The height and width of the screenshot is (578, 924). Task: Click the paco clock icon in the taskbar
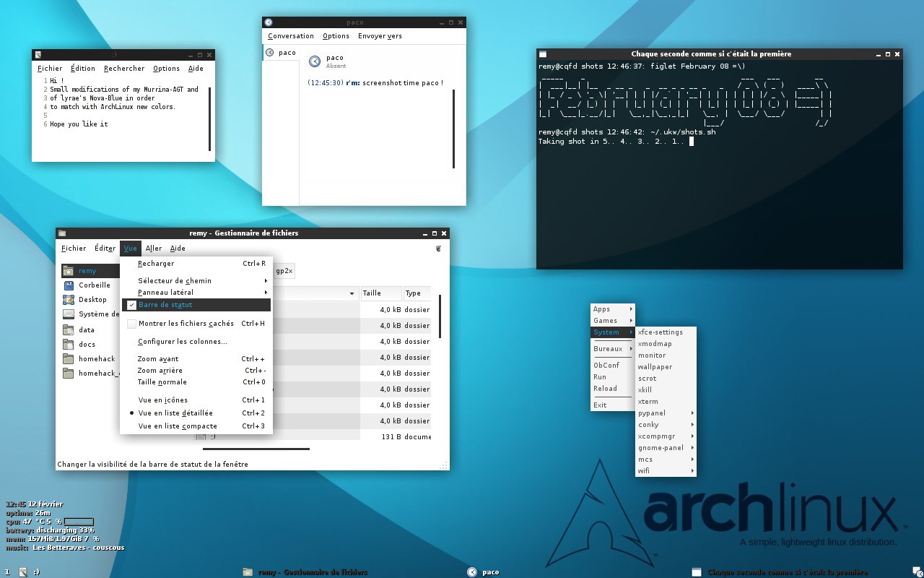coord(472,572)
